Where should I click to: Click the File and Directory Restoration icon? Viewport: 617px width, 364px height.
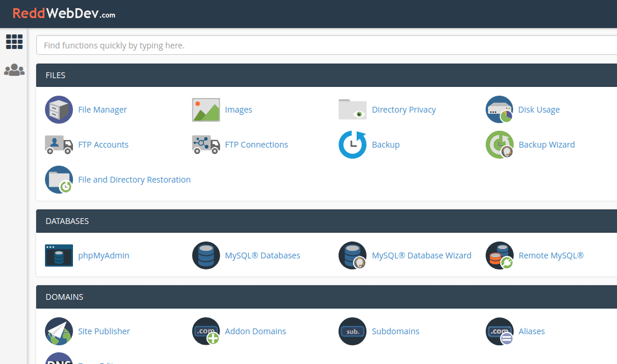(59, 180)
